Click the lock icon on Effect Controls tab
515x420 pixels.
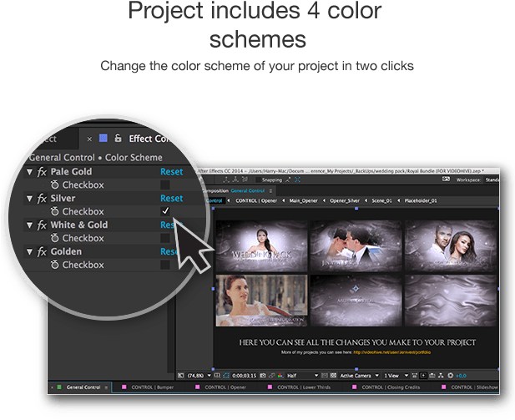(x=118, y=138)
